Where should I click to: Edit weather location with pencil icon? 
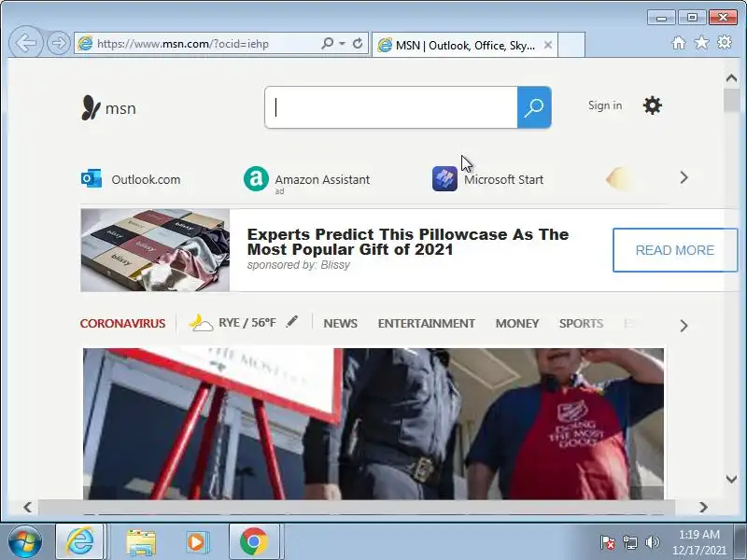click(x=292, y=321)
